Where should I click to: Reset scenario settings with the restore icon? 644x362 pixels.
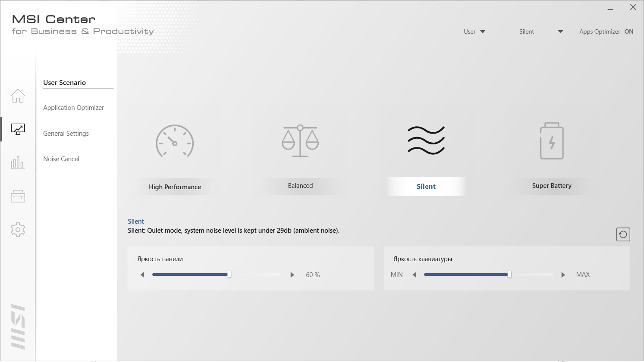coord(623,234)
